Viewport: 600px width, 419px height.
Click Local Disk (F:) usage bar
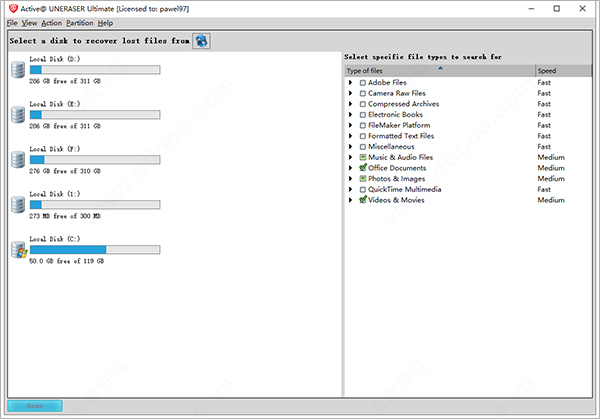point(95,160)
